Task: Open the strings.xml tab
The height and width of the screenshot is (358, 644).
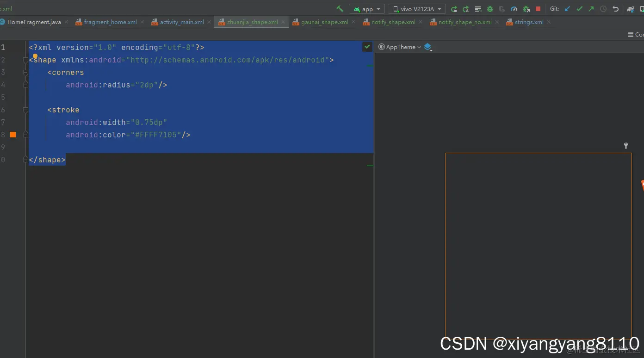Action: tap(529, 22)
